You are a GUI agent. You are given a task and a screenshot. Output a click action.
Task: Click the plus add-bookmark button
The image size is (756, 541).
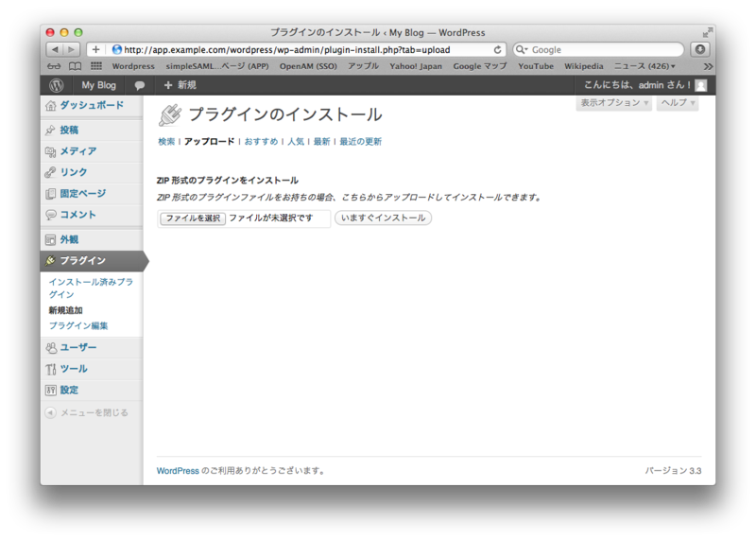[95, 49]
